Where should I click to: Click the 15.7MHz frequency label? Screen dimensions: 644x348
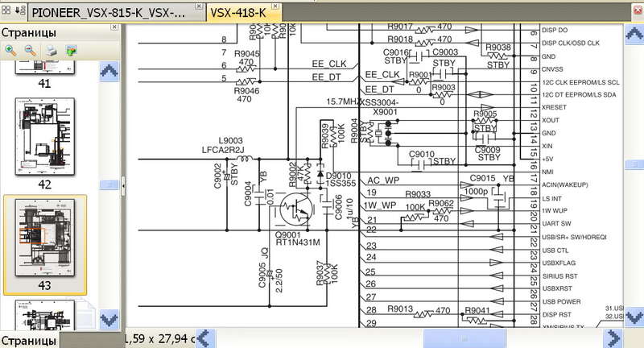[x=344, y=101]
